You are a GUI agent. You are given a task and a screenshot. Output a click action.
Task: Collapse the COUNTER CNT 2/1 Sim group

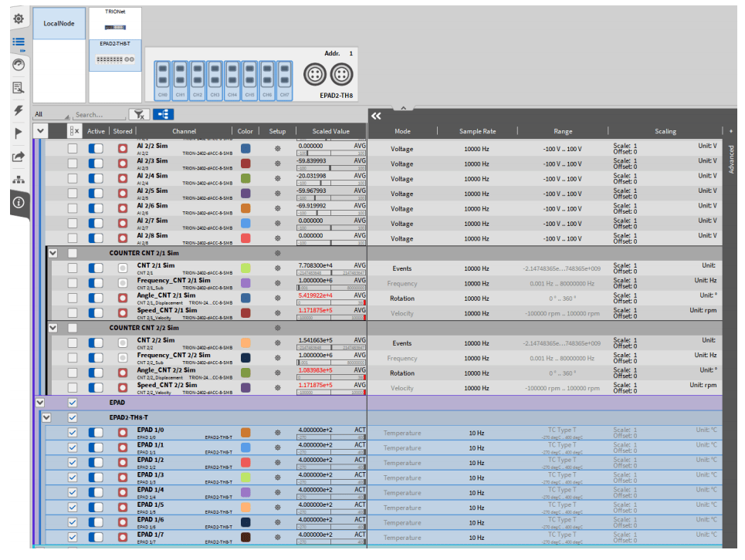tap(53, 252)
